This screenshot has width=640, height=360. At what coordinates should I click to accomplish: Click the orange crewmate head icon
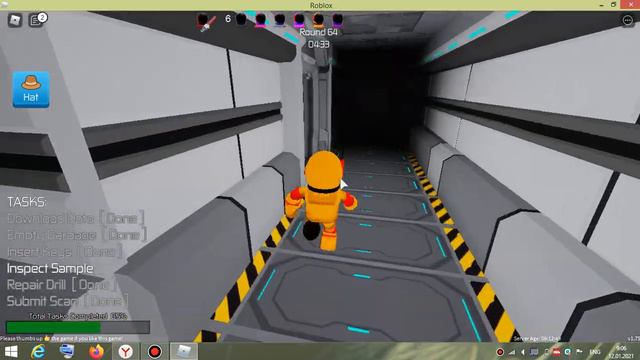coord(318,20)
